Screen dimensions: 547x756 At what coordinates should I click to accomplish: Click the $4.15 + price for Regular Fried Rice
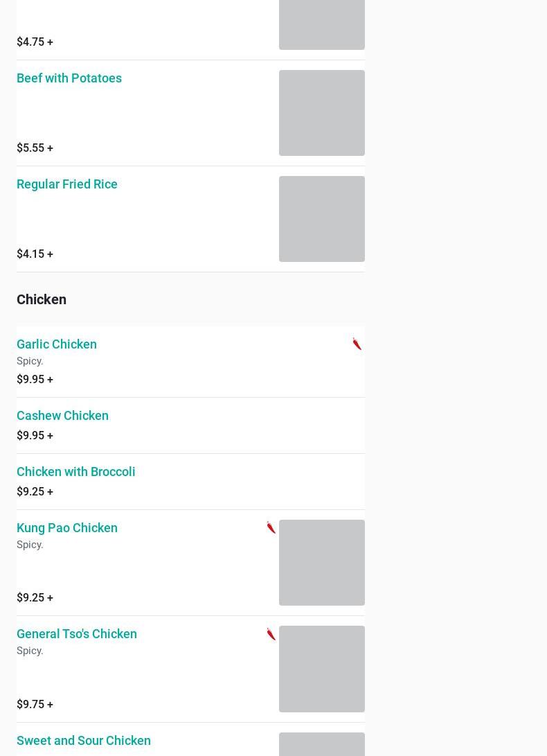(x=35, y=254)
